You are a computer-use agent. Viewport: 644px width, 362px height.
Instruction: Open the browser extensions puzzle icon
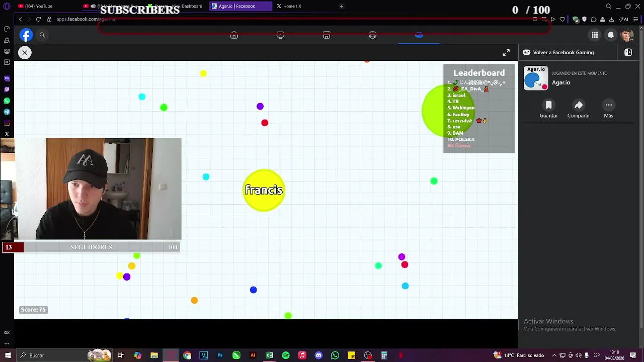[593, 19]
